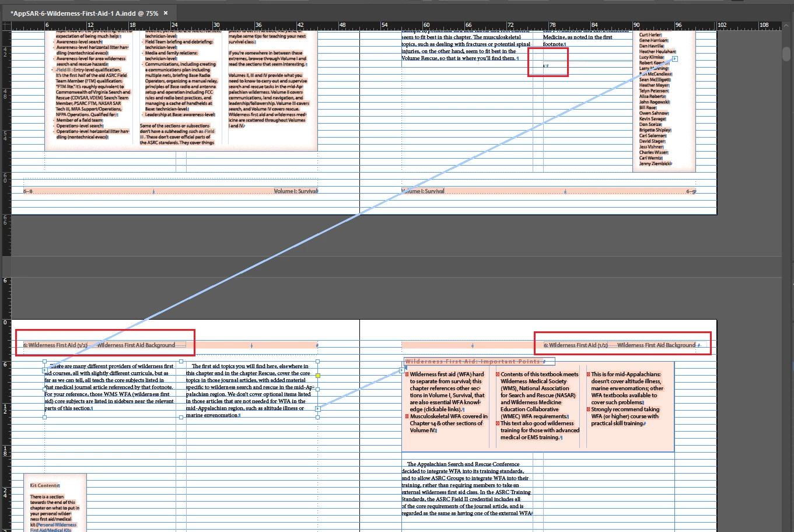Select the Kit Contents sidebar heading
This screenshot has width=794, height=532.
tap(44, 485)
